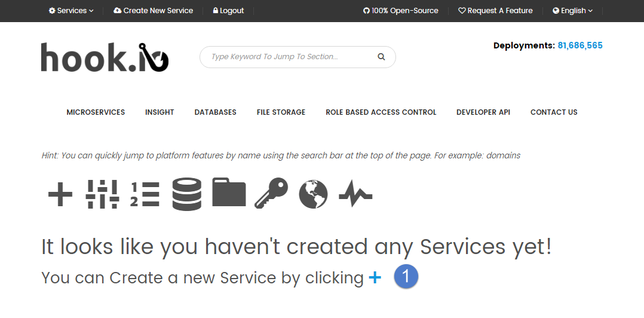644x318 pixels.
Task: Click the blue plus link in text
Action: pos(375,278)
